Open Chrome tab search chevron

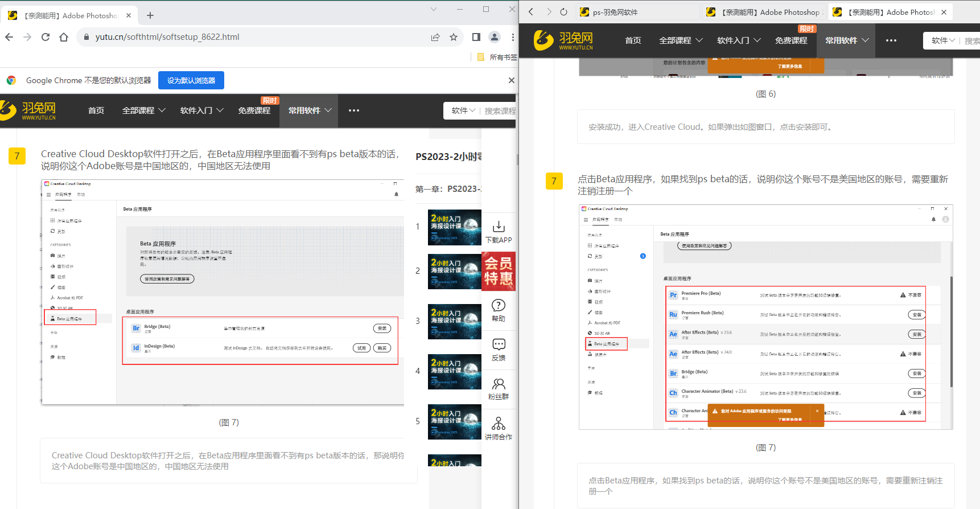pos(434,9)
